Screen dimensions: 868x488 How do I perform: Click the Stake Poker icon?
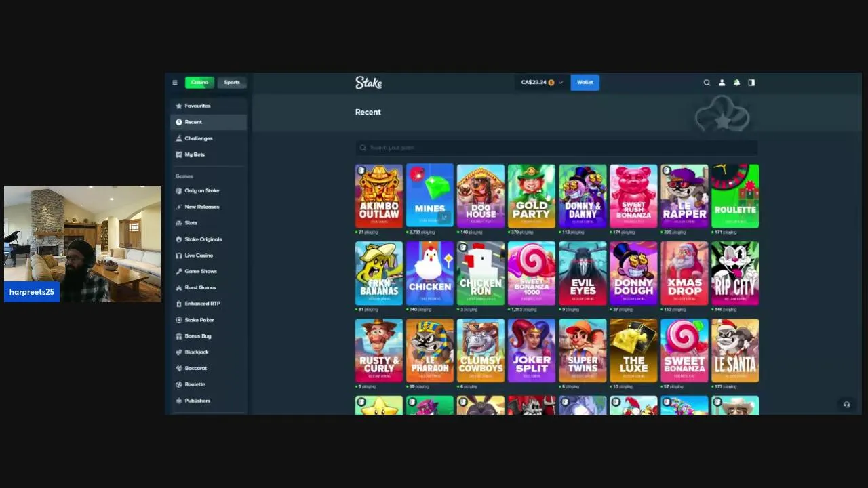click(178, 320)
